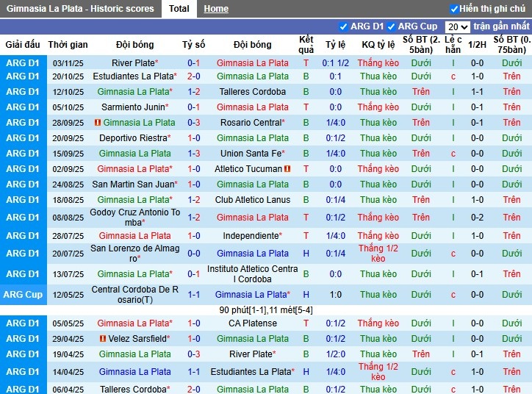Click 'Trên' under Số BT on 12/10/25
532x394 pixels.
[x=421, y=92]
